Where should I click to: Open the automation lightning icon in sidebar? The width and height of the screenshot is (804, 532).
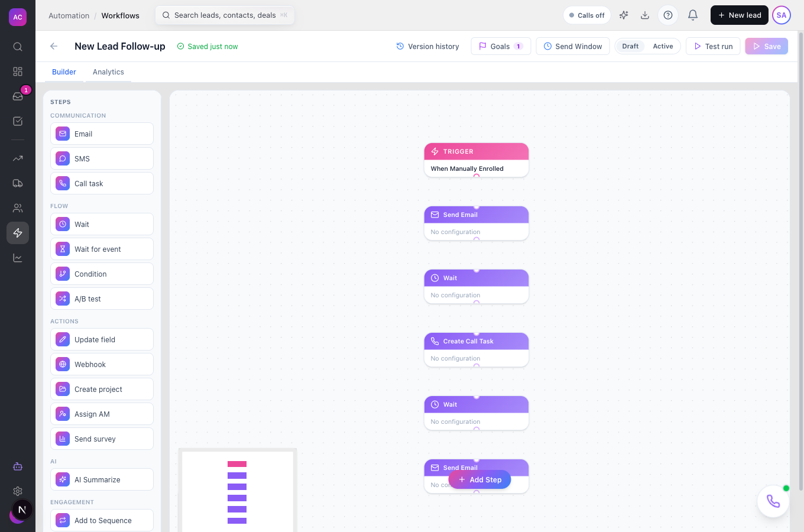click(x=18, y=233)
